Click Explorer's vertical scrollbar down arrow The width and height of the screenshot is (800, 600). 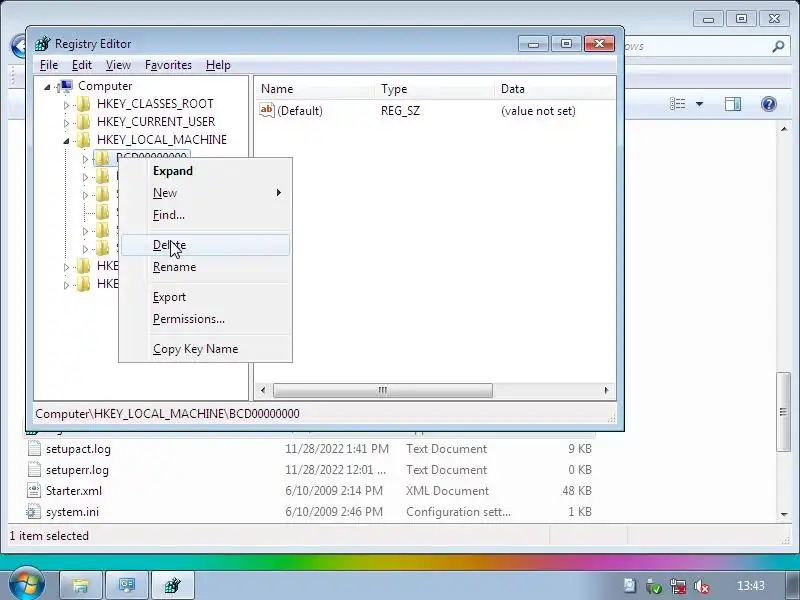point(784,514)
